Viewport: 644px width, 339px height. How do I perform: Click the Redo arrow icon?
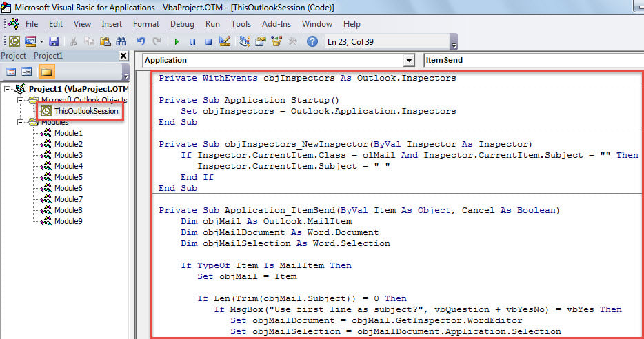point(157,41)
